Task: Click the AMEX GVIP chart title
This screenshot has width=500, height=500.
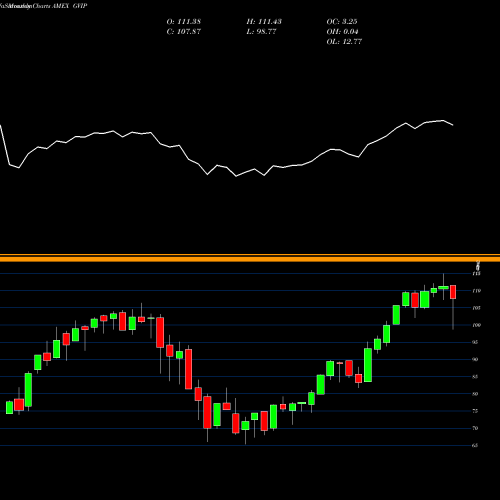Action: coord(69,6)
